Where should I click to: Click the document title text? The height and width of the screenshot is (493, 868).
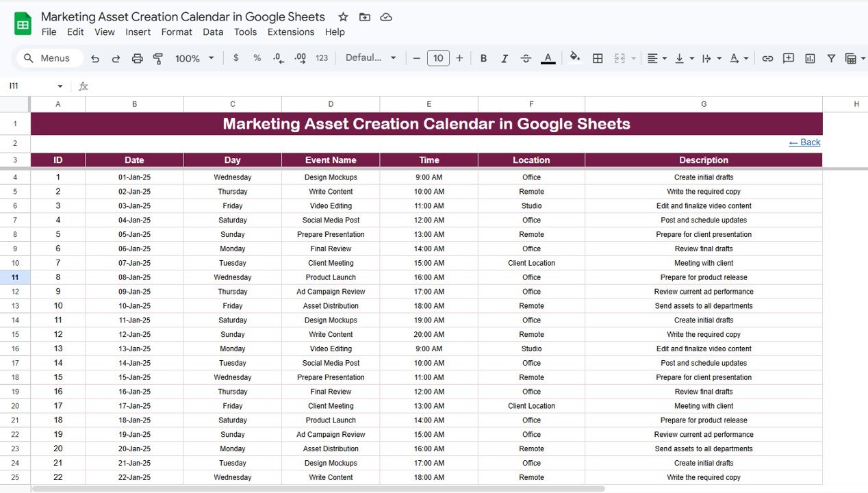click(x=183, y=16)
